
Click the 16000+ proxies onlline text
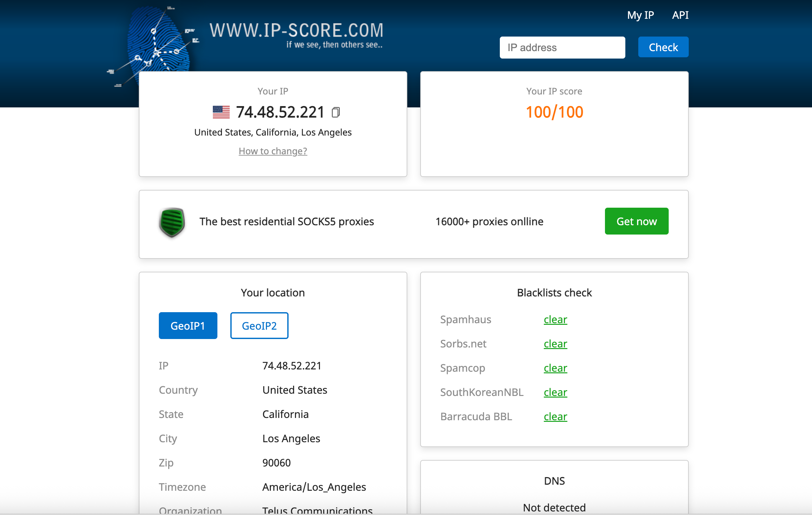489,222
